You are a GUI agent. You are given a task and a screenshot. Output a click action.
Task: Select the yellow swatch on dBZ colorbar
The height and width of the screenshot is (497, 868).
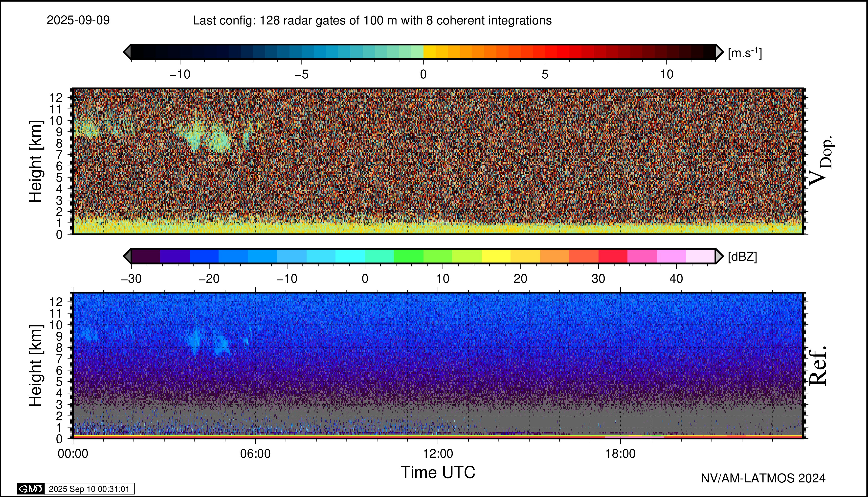pyautogui.click(x=496, y=256)
